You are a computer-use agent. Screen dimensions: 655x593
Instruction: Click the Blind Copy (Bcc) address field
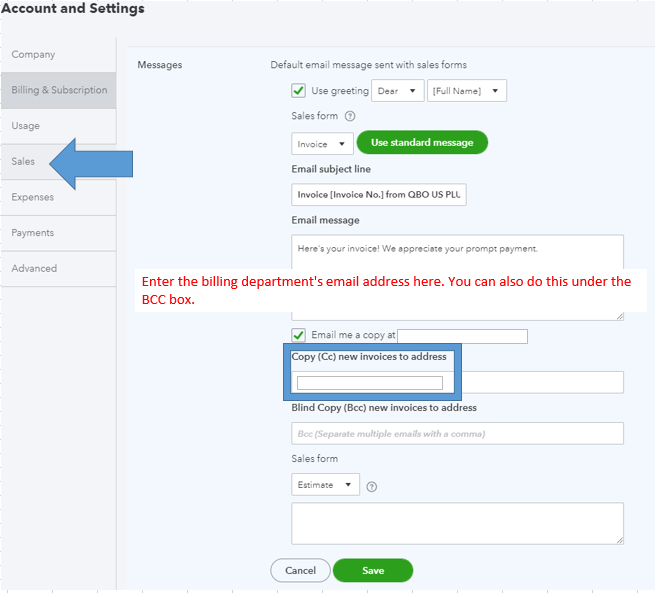coord(457,433)
